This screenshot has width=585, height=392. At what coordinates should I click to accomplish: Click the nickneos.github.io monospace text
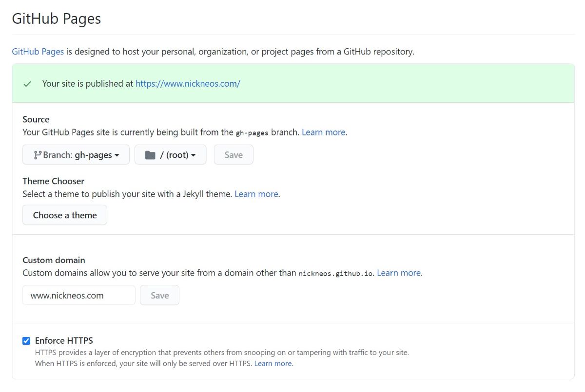[x=336, y=273]
